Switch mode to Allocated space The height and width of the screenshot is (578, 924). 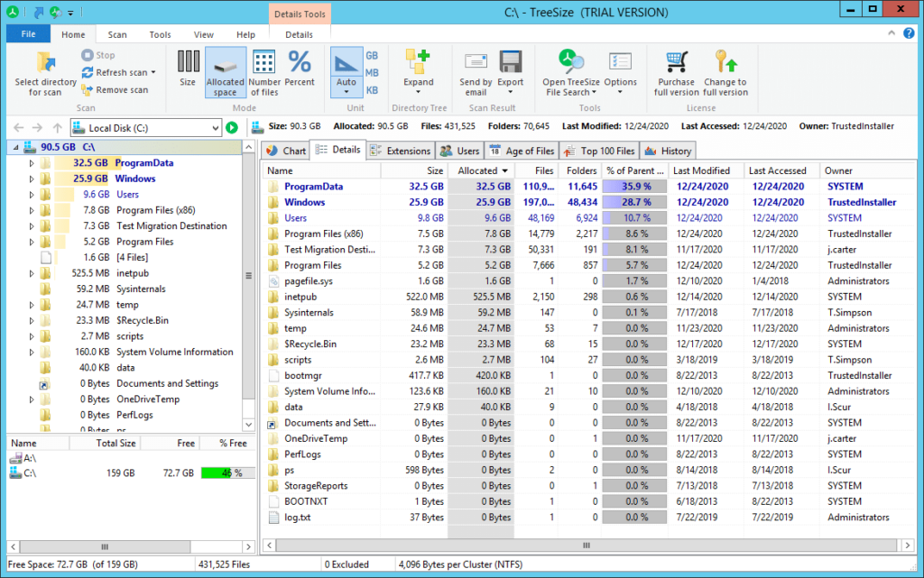[226, 72]
